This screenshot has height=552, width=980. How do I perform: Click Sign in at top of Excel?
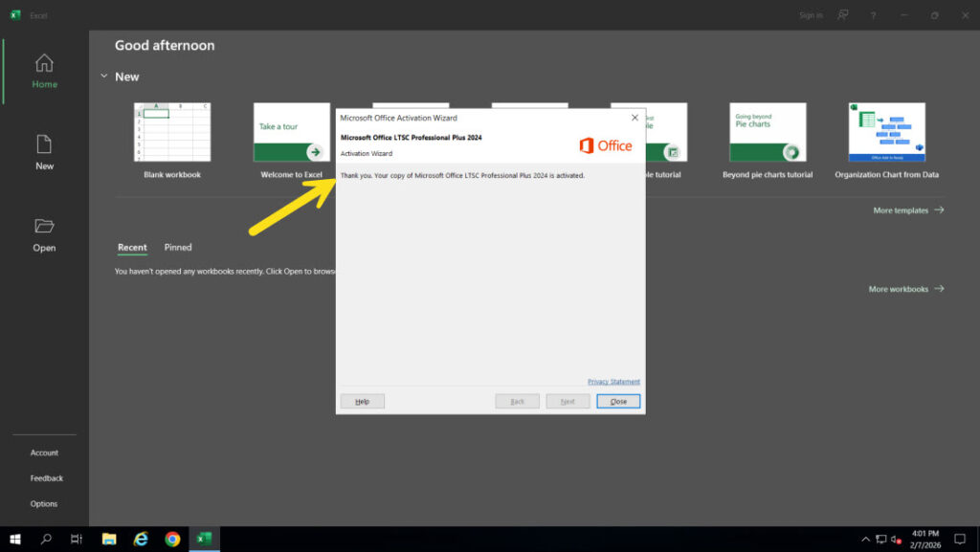[x=811, y=15]
